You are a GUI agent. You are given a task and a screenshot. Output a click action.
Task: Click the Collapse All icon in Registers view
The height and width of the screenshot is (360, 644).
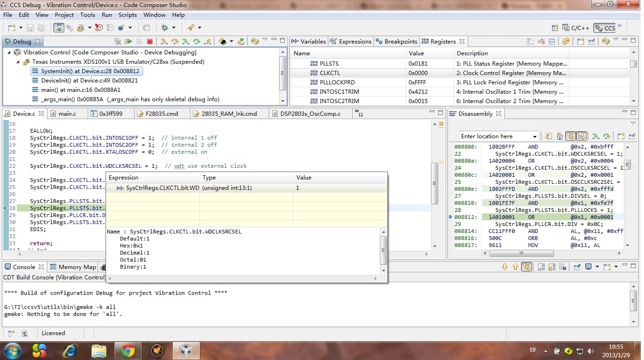552,41
